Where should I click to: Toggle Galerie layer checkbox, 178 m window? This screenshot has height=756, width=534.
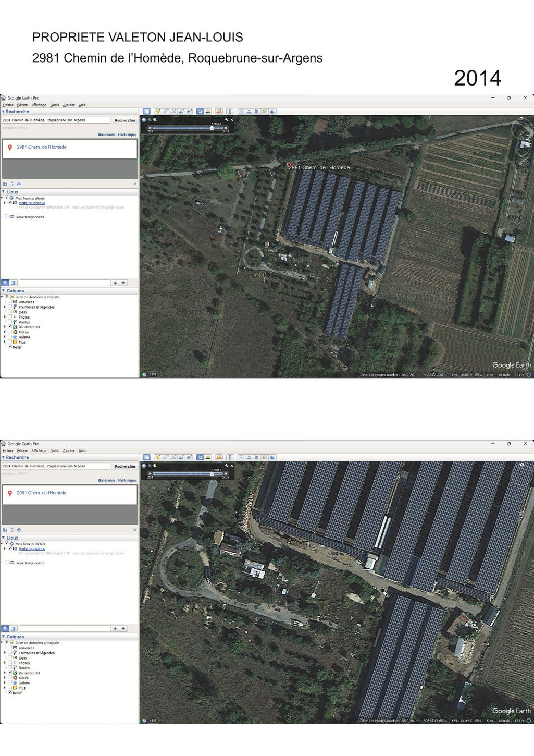[x=10, y=682]
